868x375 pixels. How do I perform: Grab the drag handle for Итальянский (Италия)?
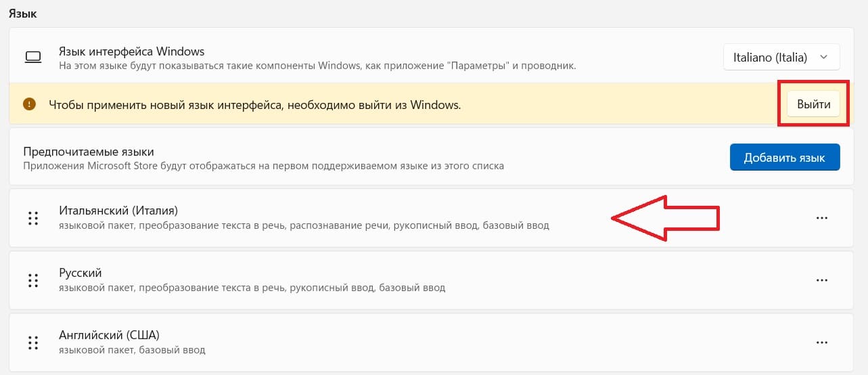coord(32,218)
